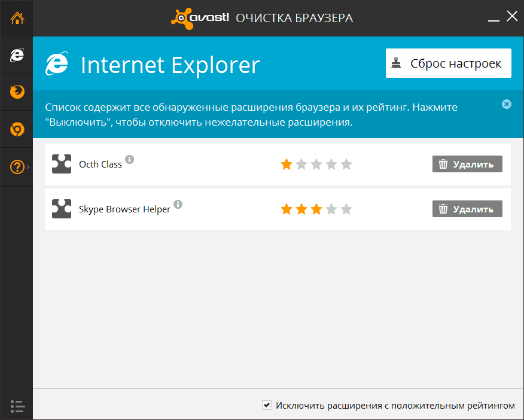Show info for Octh Class extension
The height and width of the screenshot is (420, 524).
point(130,159)
